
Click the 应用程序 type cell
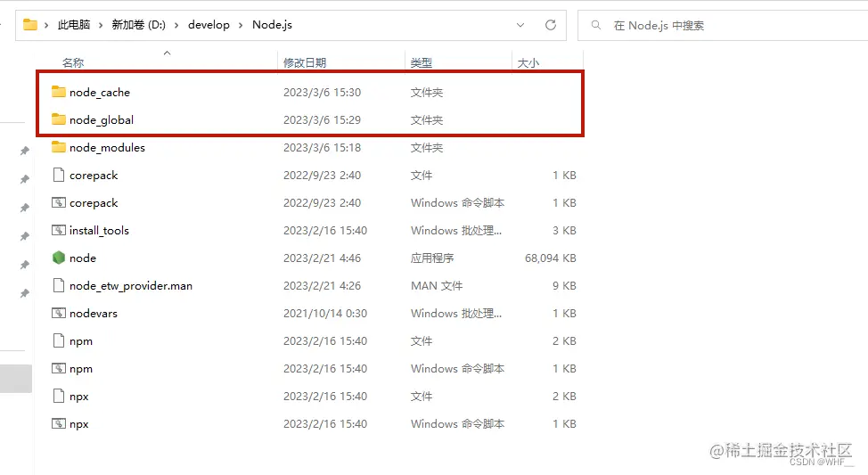coord(432,258)
